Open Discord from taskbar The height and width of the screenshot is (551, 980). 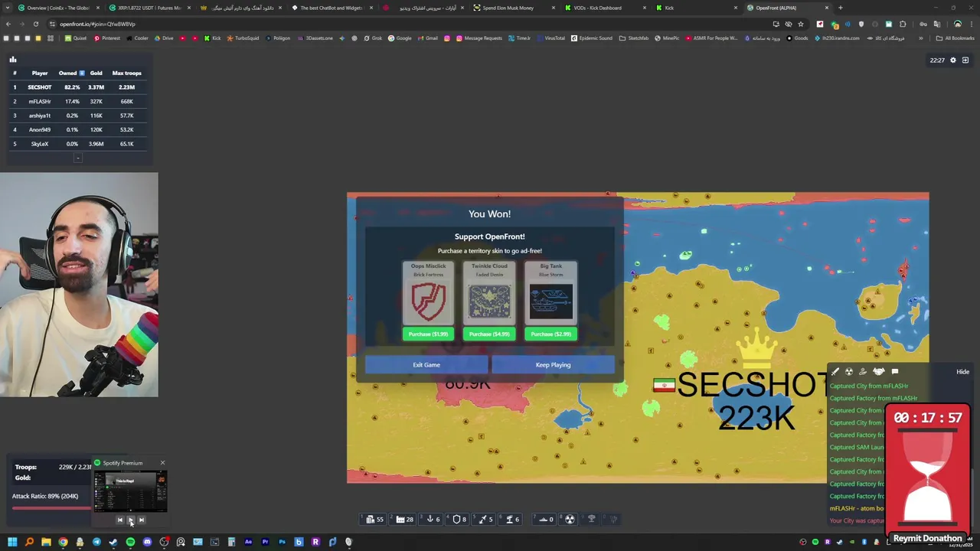(147, 543)
